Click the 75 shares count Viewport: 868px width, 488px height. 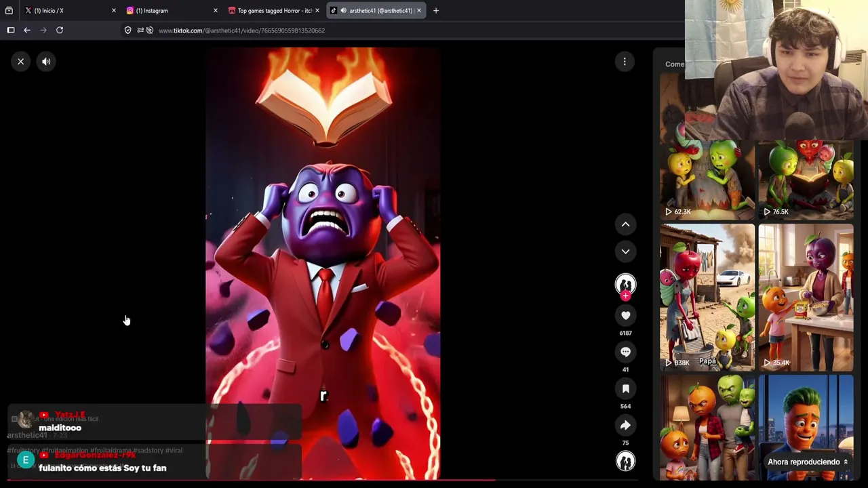pos(625,443)
